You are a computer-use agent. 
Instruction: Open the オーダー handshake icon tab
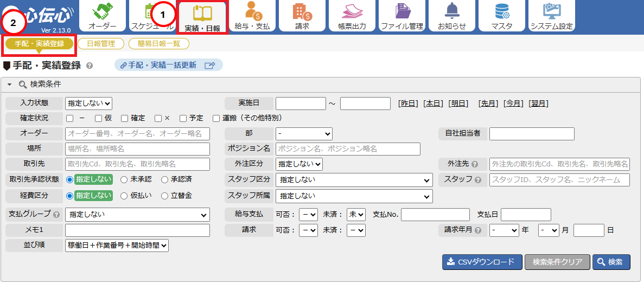point(102,16)
